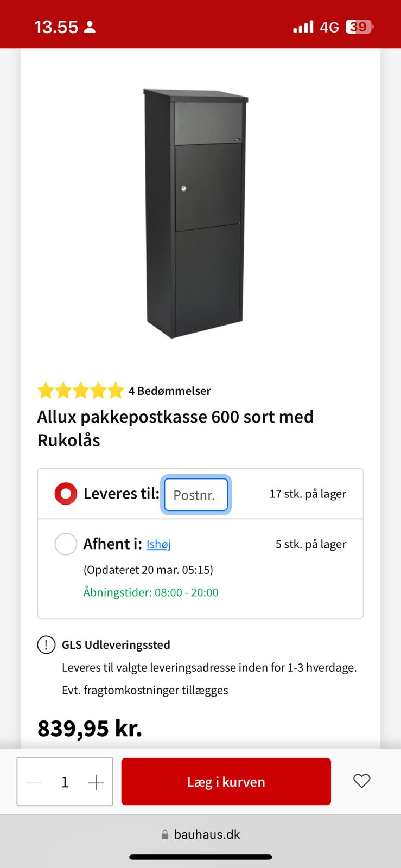Increase quantity with the plus icon
The height and width of the screenshot is (868, 401).
96,782
